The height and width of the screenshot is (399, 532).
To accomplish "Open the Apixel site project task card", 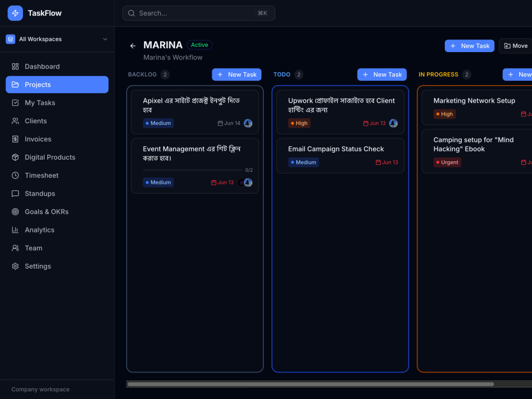I will (x=195, y=112).
